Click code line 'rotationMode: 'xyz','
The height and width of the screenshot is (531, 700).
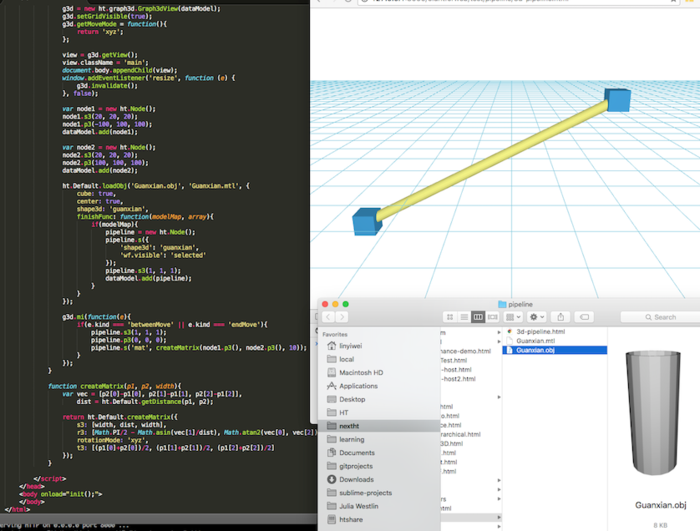[112, 440]
